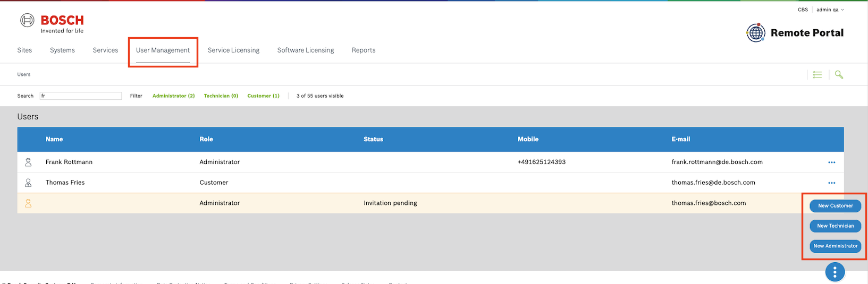Click the New Technician button

(x=835, y=226)
